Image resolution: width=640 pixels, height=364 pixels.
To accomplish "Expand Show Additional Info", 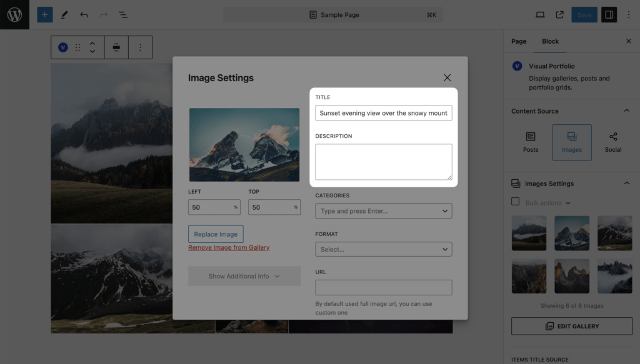I will click(244, 276).
